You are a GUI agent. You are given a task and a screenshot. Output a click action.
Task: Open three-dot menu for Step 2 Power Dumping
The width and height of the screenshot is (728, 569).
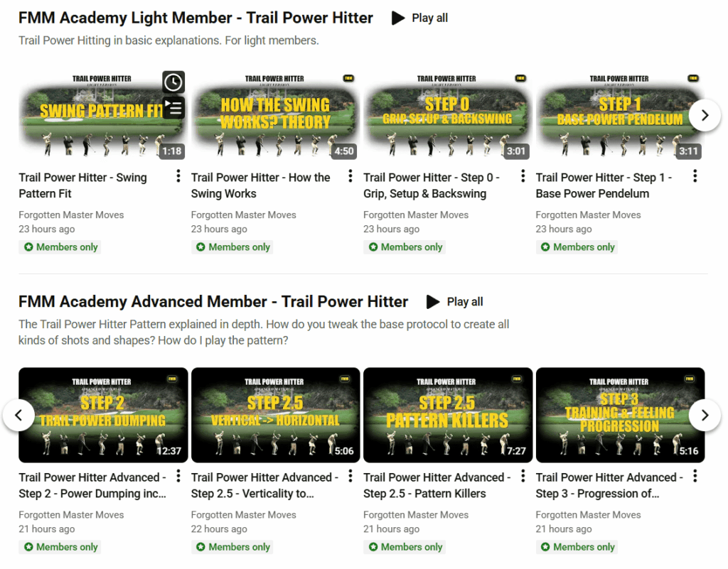click(178, 476)
